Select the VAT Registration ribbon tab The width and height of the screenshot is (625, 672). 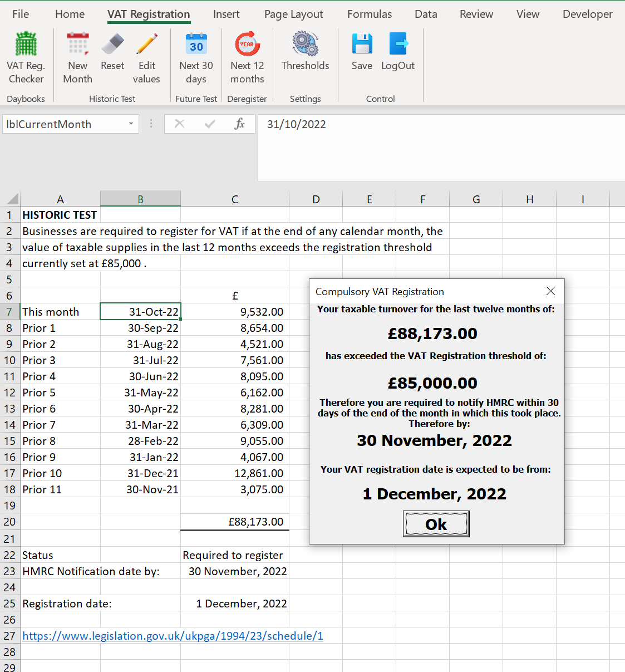[x=149, y=14]
